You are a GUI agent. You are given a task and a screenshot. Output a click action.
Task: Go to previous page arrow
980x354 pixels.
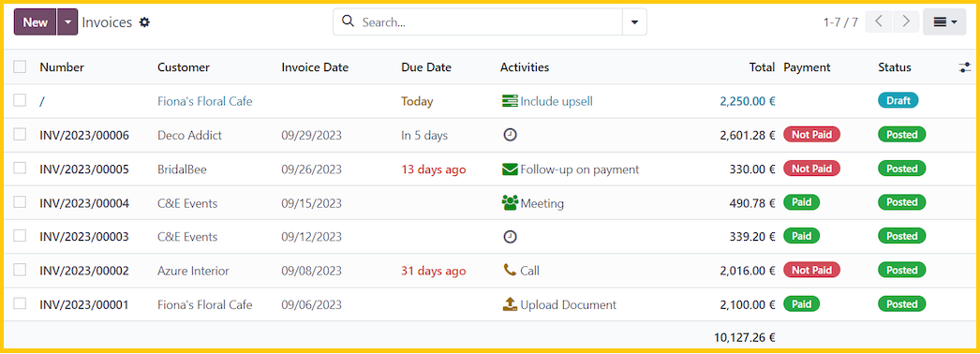(x=879, y=22)
